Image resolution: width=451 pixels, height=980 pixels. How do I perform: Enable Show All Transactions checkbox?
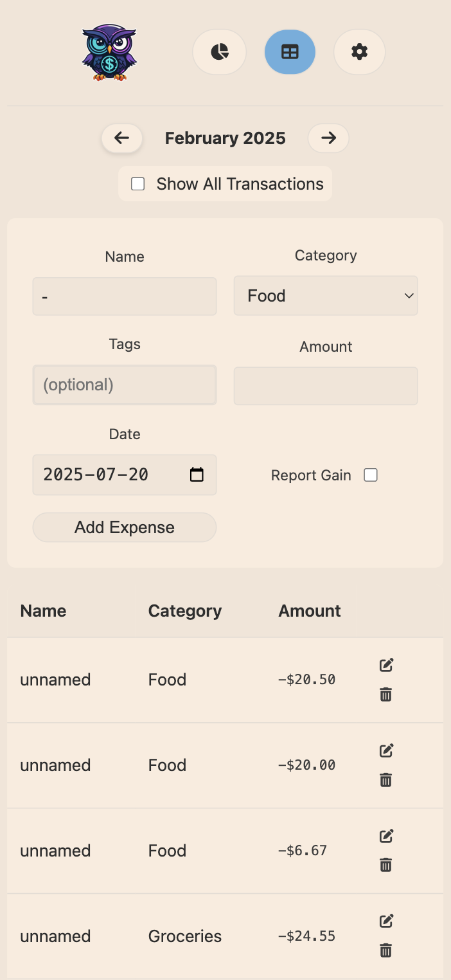(137, 185)
